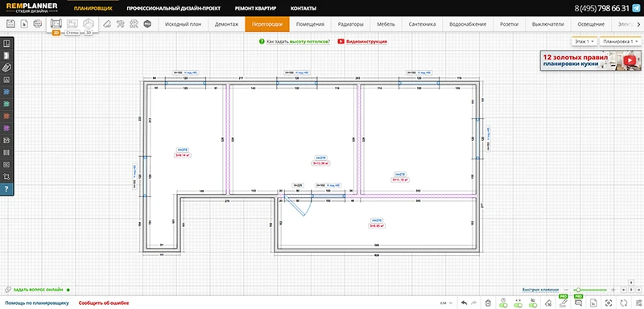The image size is (644, 309).
Task: Click the PRO pencil drawing tool
Action: pos(563,303)
